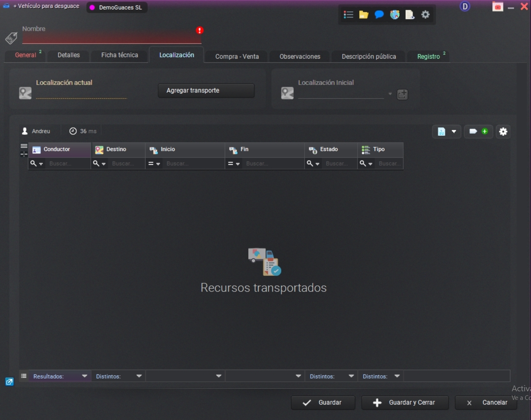Click the grid row menu hamburger icon
Screen dimensions: 531x420
point(24,146)
